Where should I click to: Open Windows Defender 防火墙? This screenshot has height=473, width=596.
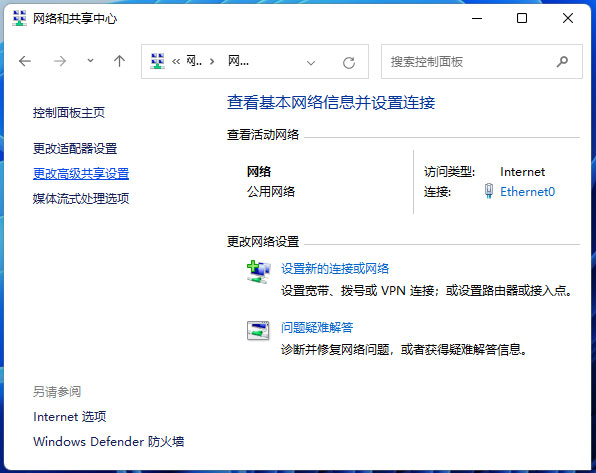pyautogui.click(x=109, y=441)
